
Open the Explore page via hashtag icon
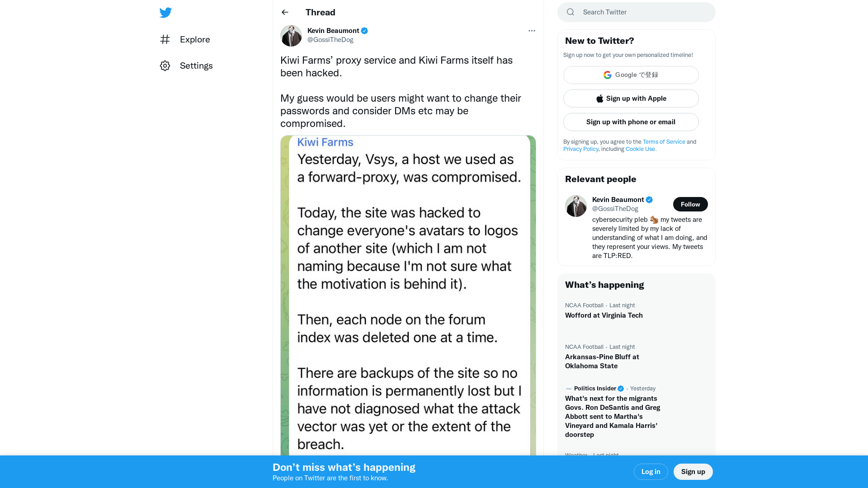coord(165,40)
